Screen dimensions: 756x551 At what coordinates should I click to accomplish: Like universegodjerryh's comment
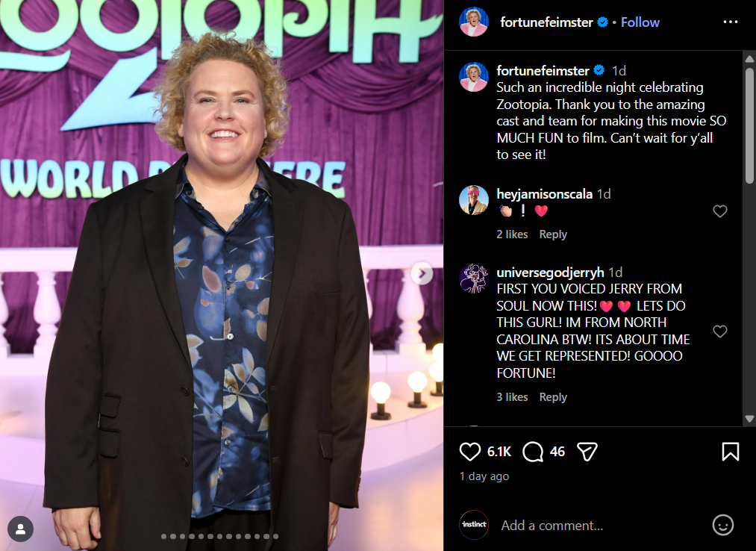pos(720,331)
